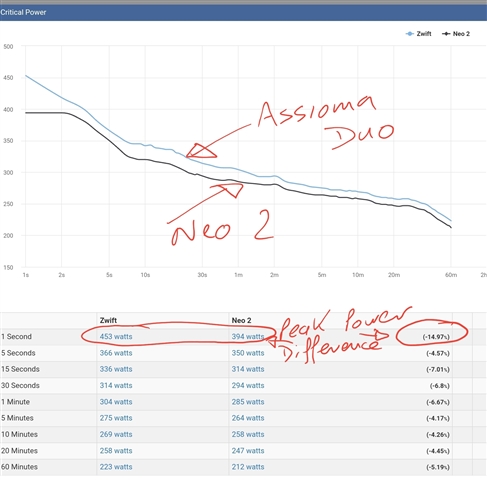Click the black Neo 2 line's 60m end point
This screenshot has height=480, width=487.
(451, 227)
